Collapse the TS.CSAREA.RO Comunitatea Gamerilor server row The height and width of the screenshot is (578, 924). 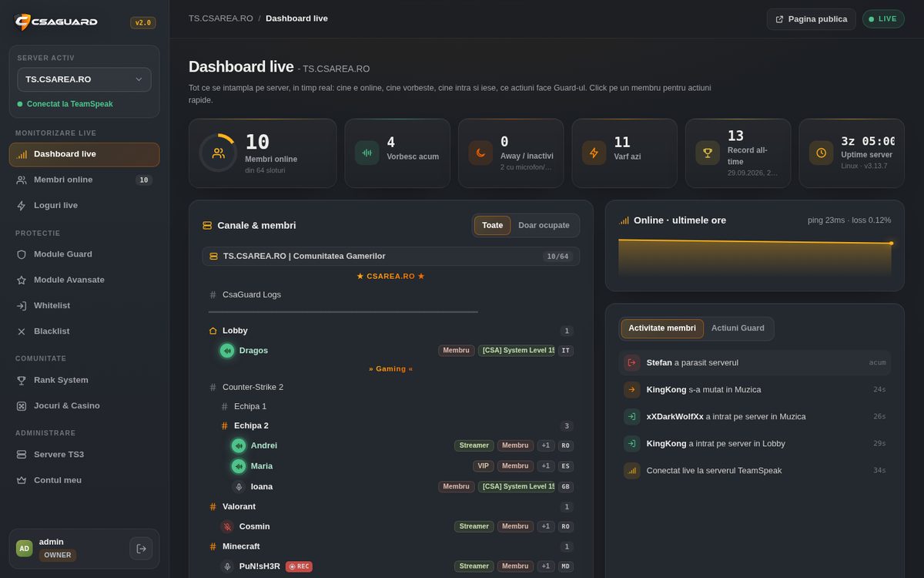(x=391, y=257)
